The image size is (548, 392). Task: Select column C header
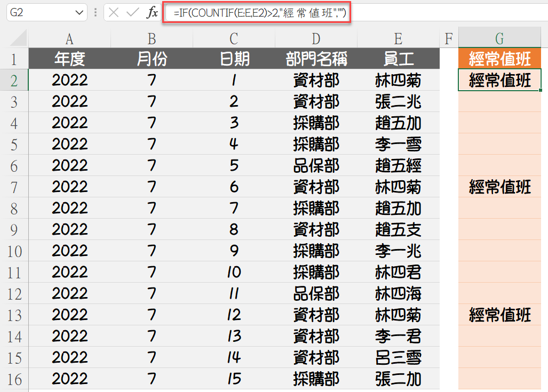(234, 38)
